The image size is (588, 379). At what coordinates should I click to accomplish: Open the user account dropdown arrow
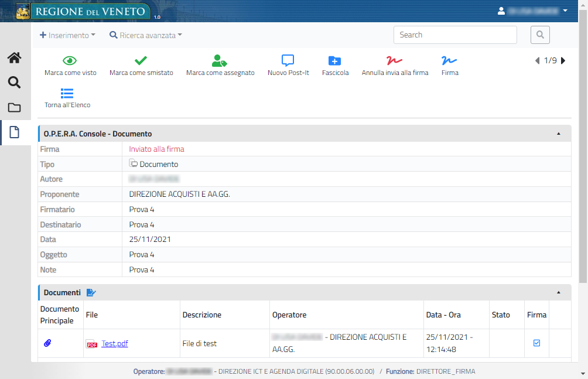pos(565,11)
